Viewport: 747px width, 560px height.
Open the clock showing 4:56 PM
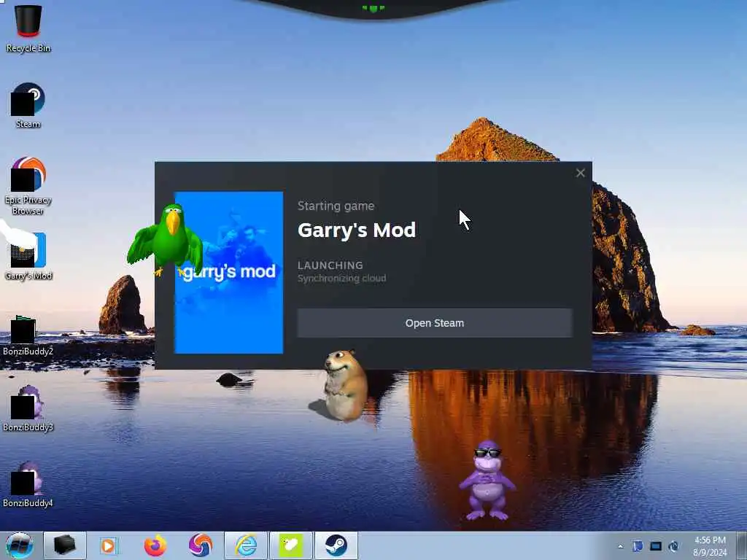(710, 546)
